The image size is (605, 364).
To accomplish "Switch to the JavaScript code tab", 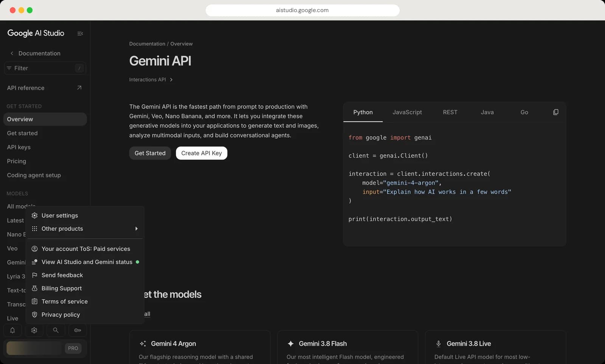I will pyautogui.click(x=407, y=112).
